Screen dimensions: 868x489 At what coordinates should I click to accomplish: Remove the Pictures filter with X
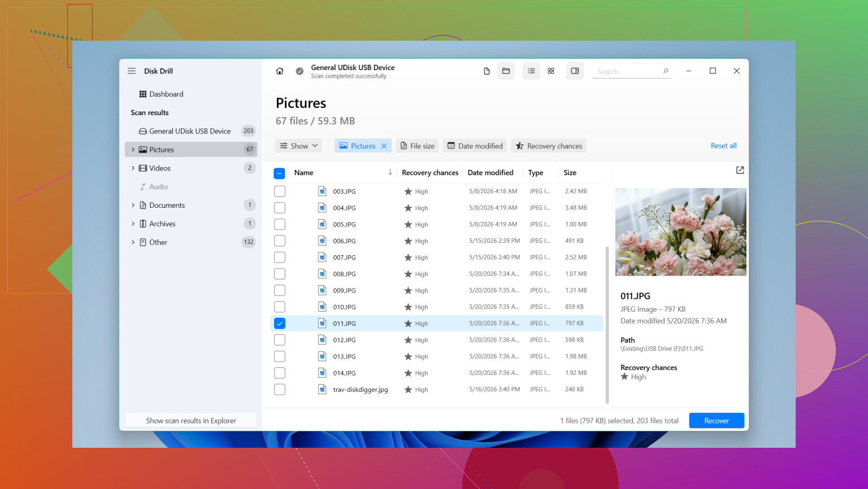384,146
